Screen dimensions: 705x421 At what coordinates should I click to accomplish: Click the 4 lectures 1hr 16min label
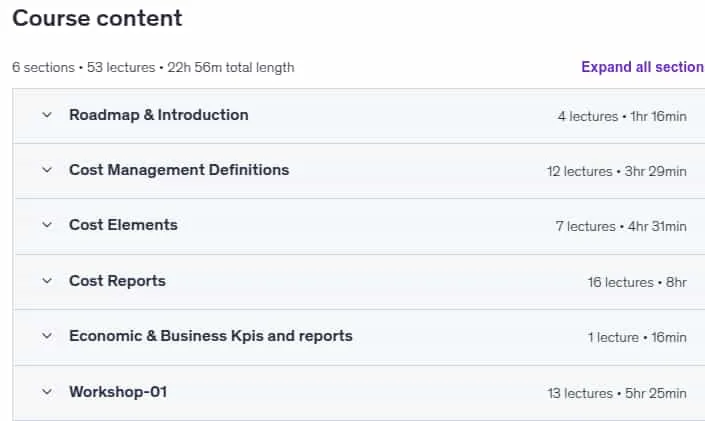click(x=622, y=116)
